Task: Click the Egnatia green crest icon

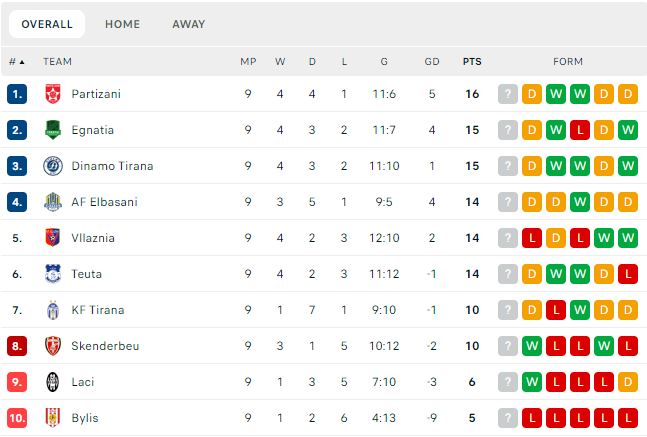Action: [x=53, y=130]
